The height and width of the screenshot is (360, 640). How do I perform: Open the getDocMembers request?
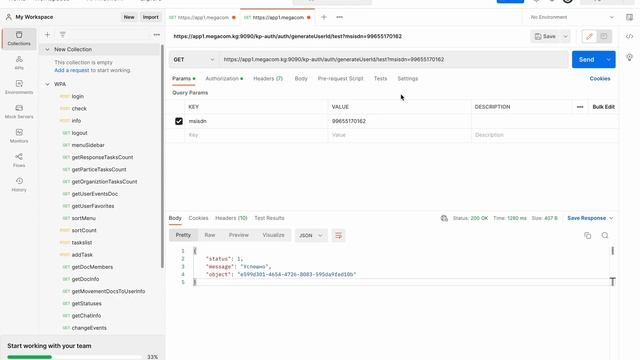pyautogui.click(x=92, y=267)
